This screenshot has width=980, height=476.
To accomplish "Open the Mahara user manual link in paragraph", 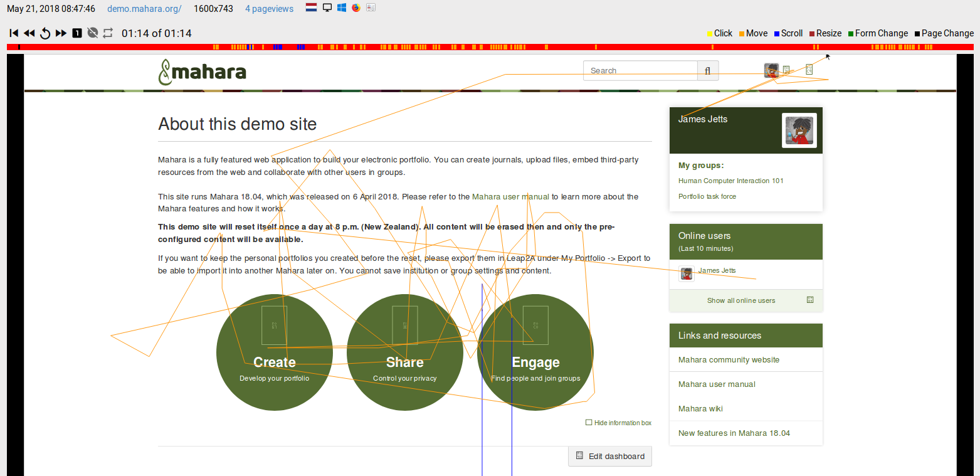I will pyautogui.click(x=510, y=197).
